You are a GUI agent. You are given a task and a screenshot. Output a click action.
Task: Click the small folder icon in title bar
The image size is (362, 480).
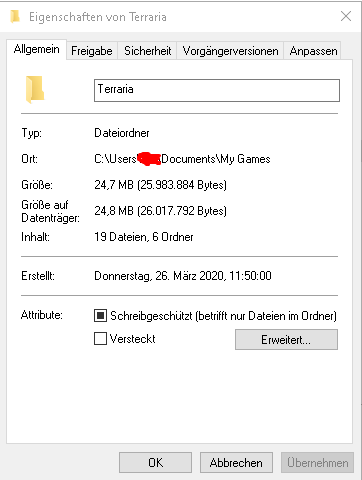pos(15,16)
